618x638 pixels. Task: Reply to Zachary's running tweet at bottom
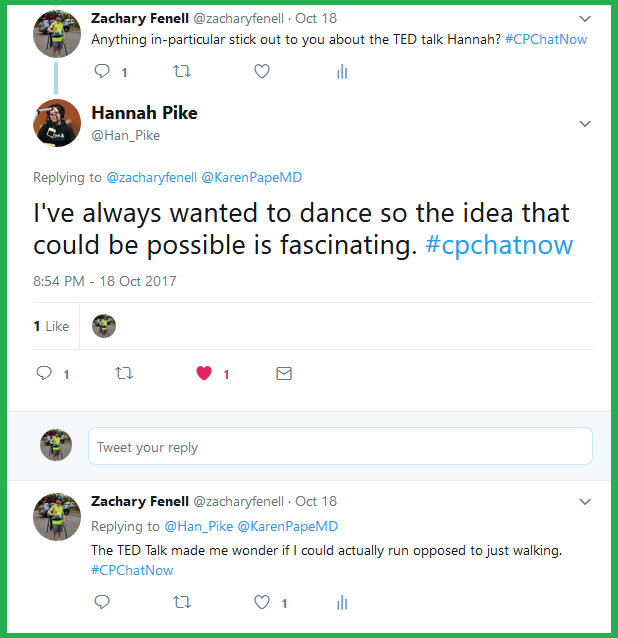click(102, 602)
